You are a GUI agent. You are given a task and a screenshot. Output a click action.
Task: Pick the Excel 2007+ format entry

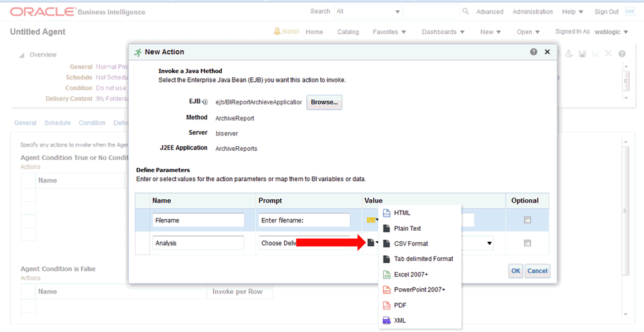click(x=405, y=275)
